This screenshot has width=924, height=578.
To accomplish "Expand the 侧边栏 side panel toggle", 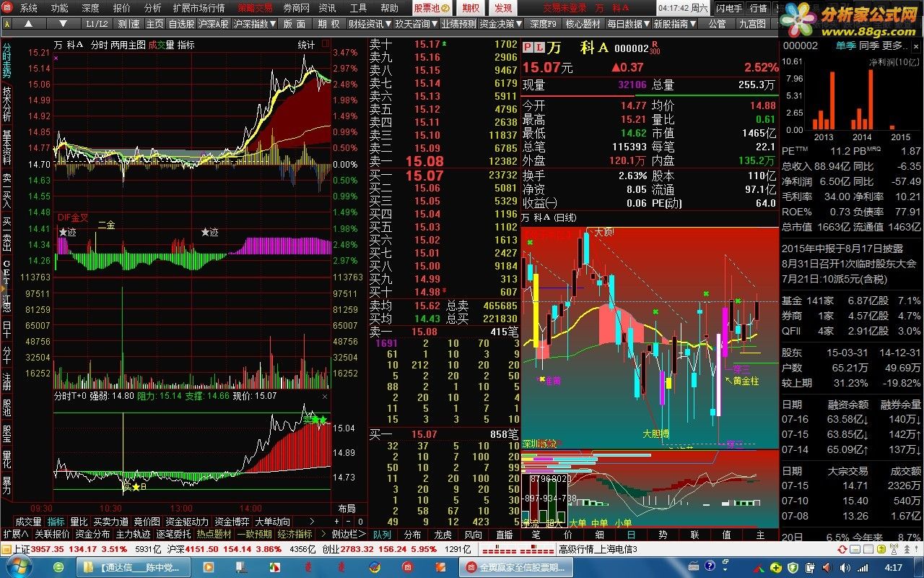I will point(349,534).
